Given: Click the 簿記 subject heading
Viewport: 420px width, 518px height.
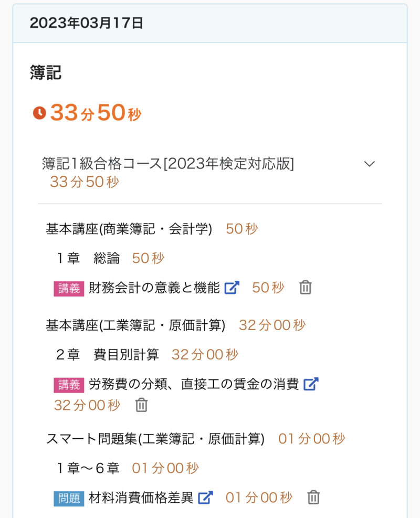Looking at the screenshot, I should 46,73.
